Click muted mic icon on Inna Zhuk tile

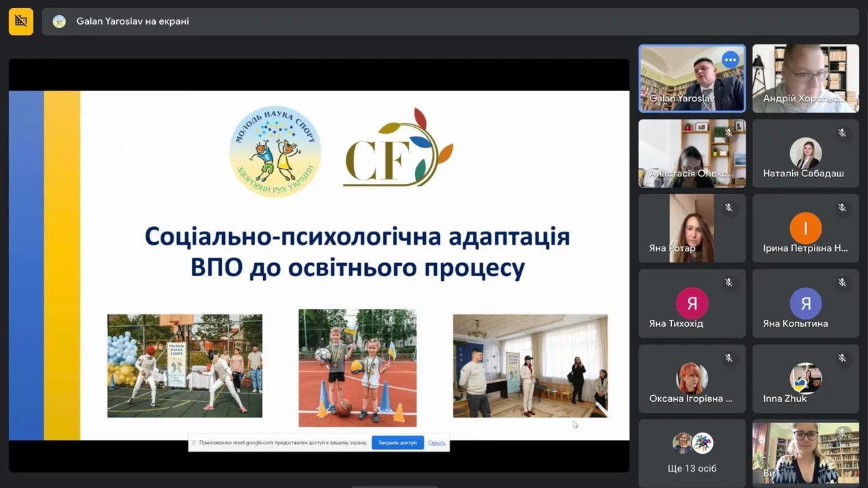pos(842,358)
